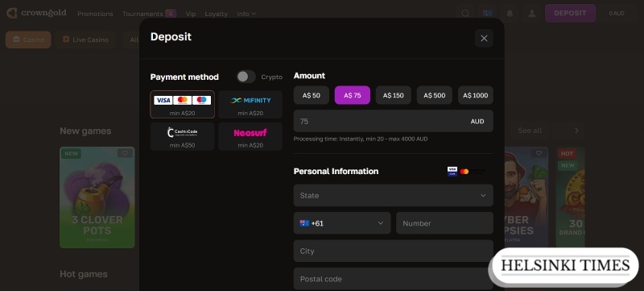Click the amount input field

[394, 121]
